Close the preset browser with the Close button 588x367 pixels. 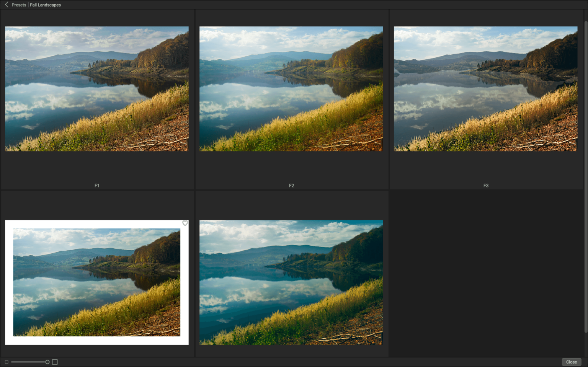point(571,362)
